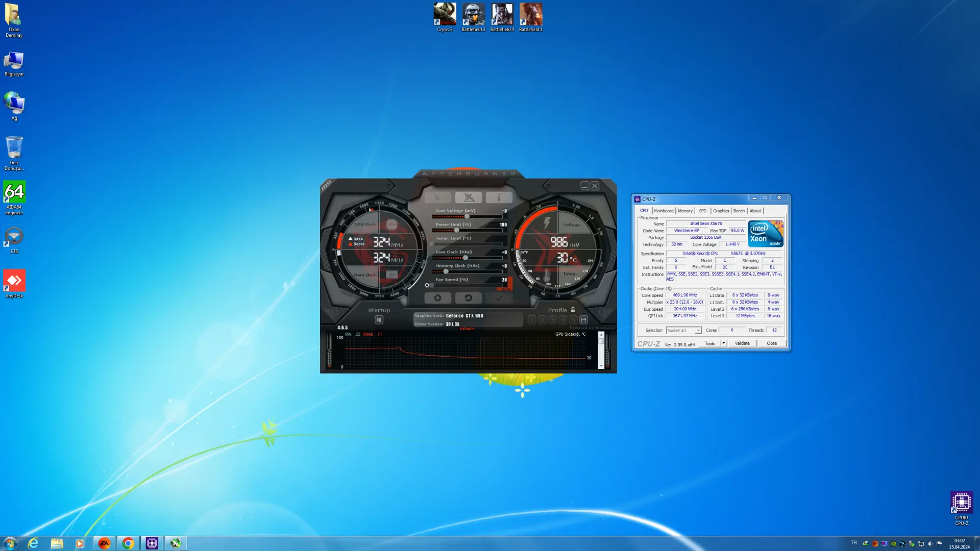Select profile slot 5 in Afterburner
980x551 pixels.
[573, 320]
